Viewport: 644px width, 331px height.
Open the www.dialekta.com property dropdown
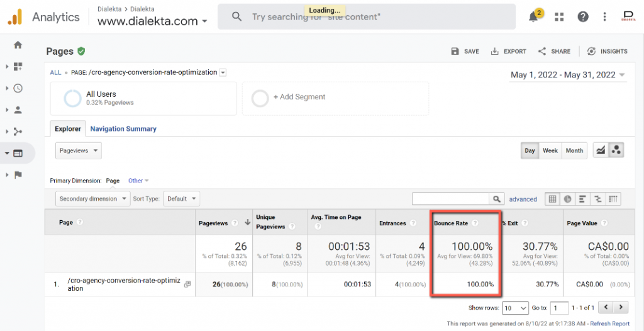click(152, 21)
